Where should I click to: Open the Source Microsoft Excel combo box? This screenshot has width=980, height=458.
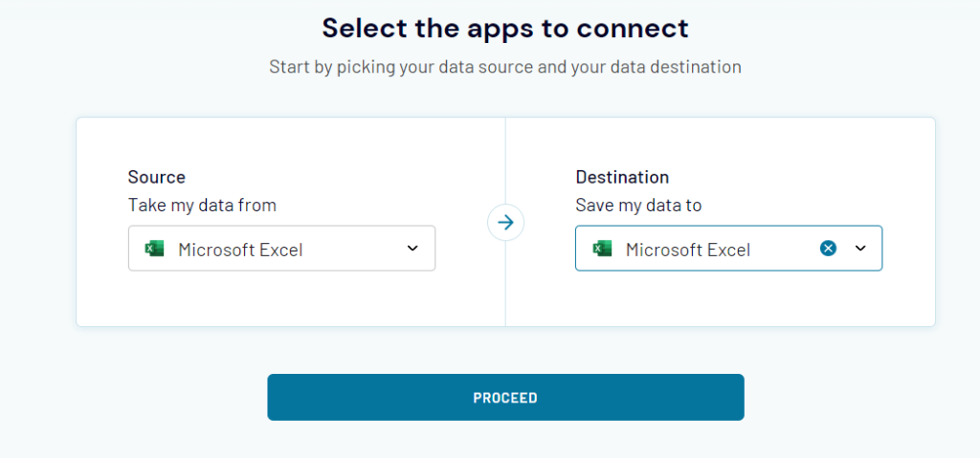tap(282, 248)
